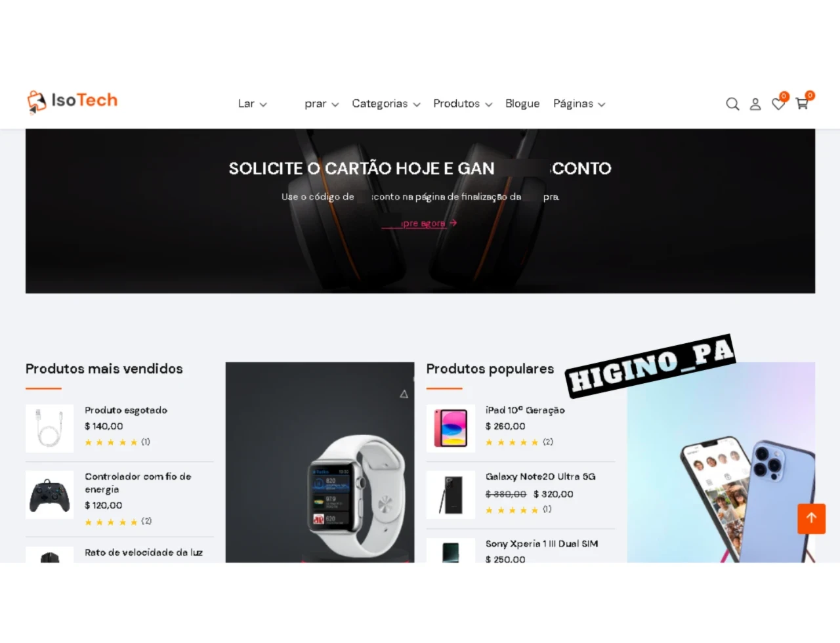Open the Blogue menu item
The image size is (840, 643).
[x=522, y=104]
